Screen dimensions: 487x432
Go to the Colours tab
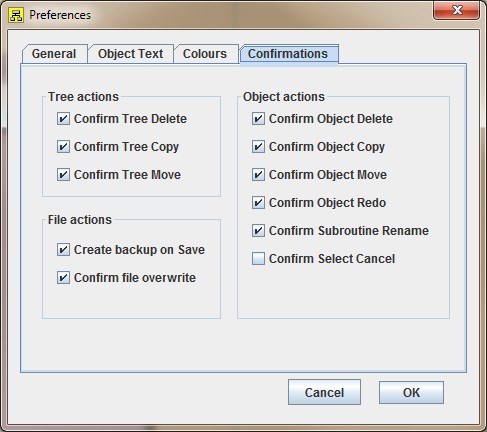tap(205, 54)
